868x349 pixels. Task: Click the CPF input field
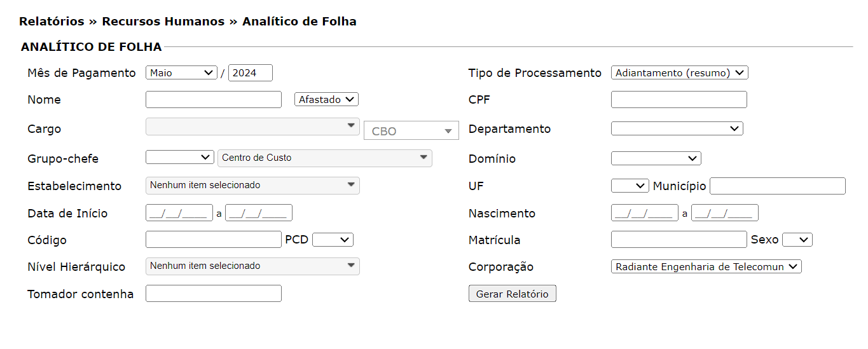point(679,100)
